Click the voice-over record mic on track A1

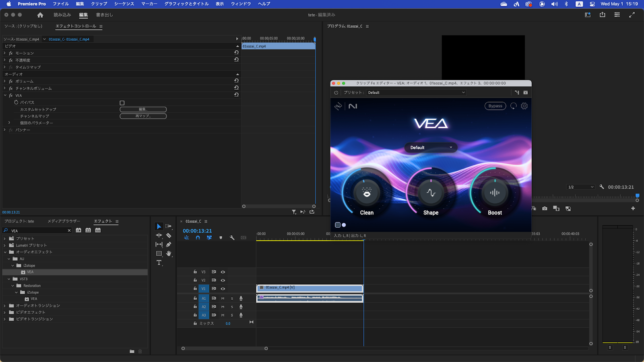[x=241, y=298]
